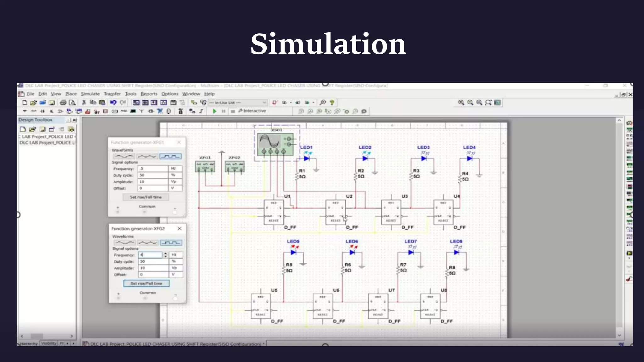Click New design icon in Design Toolbox

(x=23, y=129)
